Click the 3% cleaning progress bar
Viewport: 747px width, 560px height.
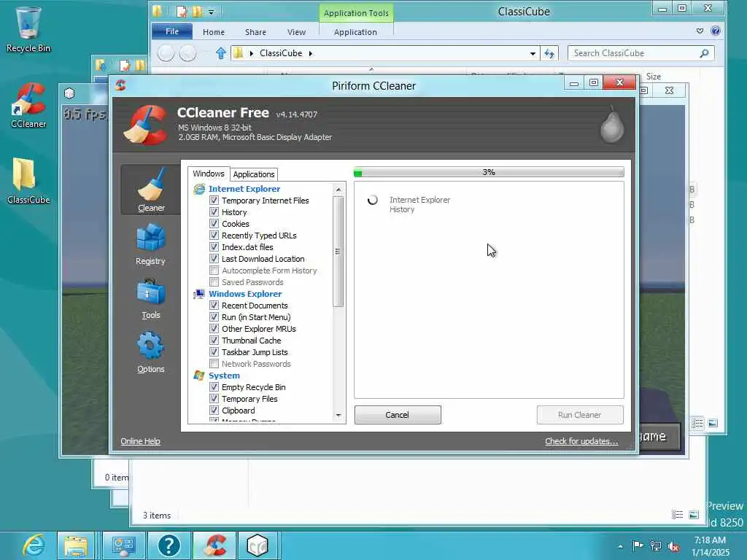tap(489, 172)
